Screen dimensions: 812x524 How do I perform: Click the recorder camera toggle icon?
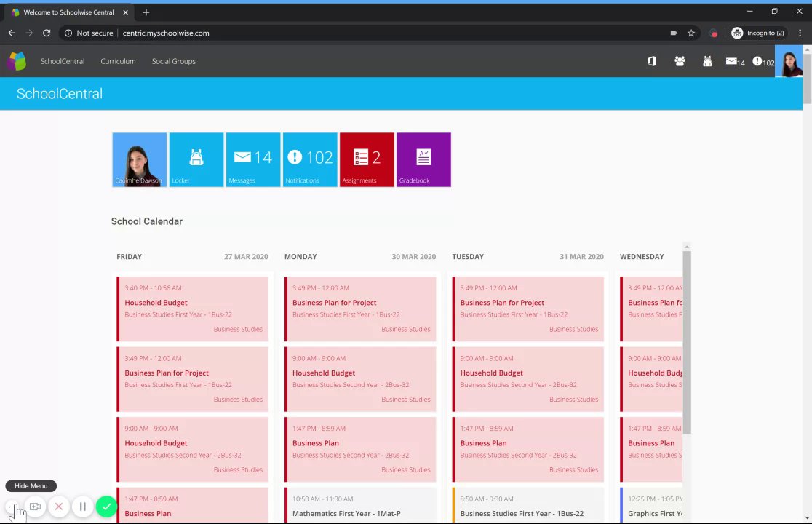pos(35,507)
